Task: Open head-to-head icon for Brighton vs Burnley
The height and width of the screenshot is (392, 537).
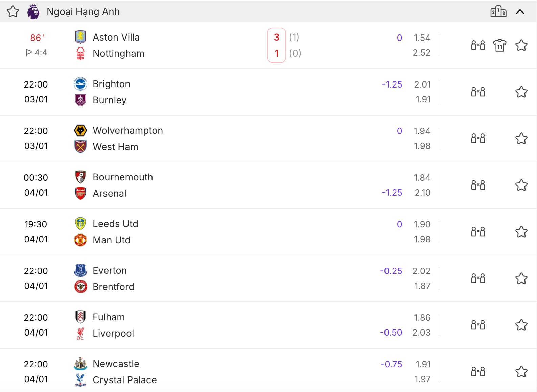Action: [x=478, y=92]
